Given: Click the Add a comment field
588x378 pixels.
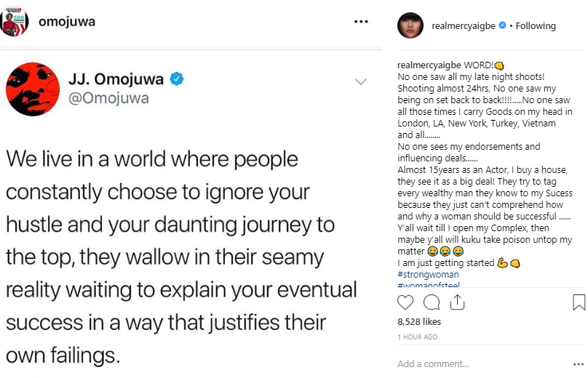Looking at the screenshot, I should click(466, 363).
